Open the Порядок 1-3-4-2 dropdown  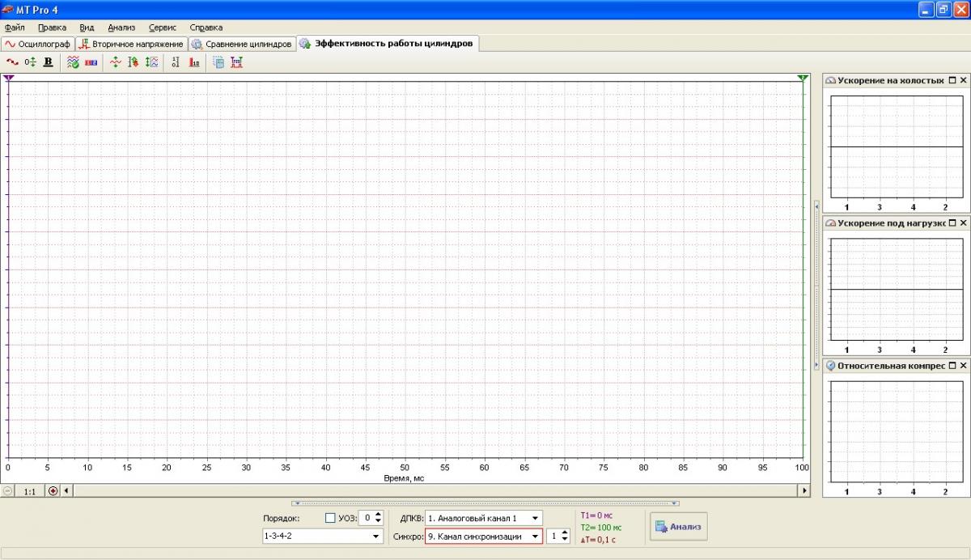click(x=375, y=536)
